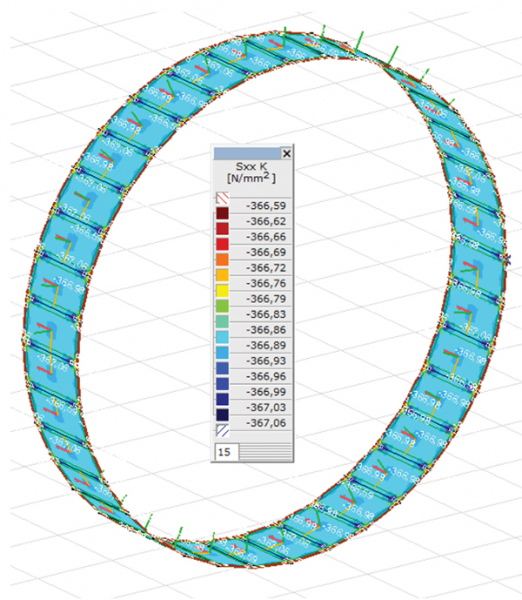Select the crimson swatch for -366,66
The height and width of the screenshot is (600, 522).
[x=222, y=229]
